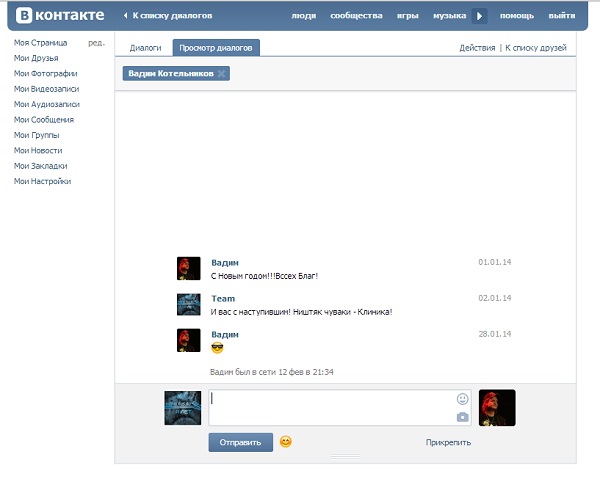Click recipient avatar beside message box
Image resolution: width=600 pixels, height=479 pixels.
tap(497, 407)
